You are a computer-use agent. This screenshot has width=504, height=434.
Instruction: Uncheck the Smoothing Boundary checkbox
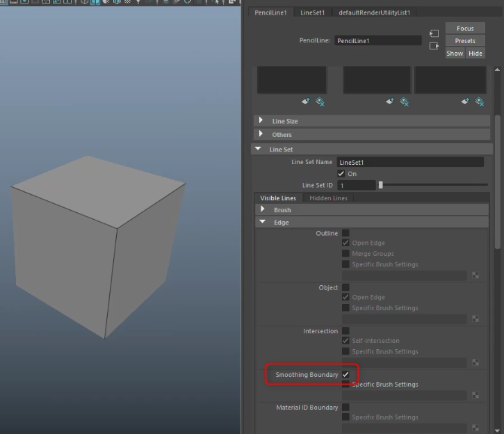[x=346, y=374]
